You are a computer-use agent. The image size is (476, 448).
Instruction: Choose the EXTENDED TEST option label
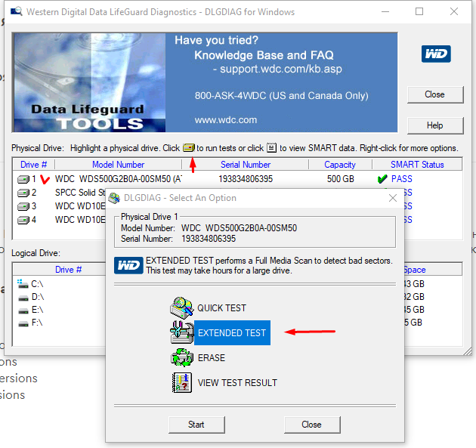232,332
